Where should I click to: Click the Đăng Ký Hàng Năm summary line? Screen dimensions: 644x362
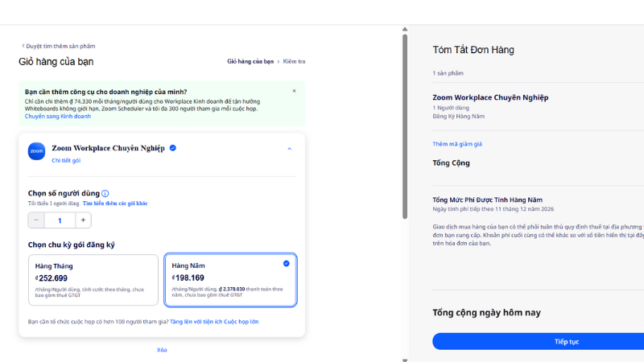[x=458, y=116]
